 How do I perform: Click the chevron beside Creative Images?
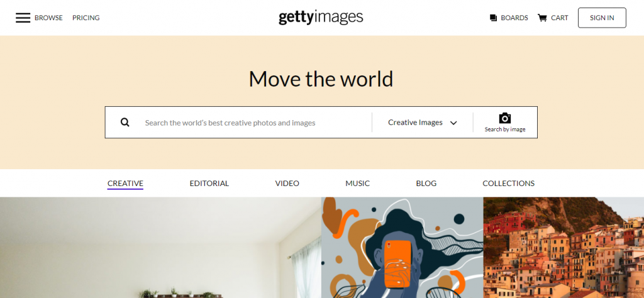(453, 123)
